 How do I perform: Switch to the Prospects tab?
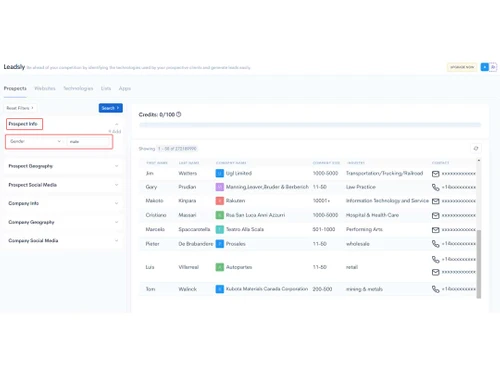(15, 88)
